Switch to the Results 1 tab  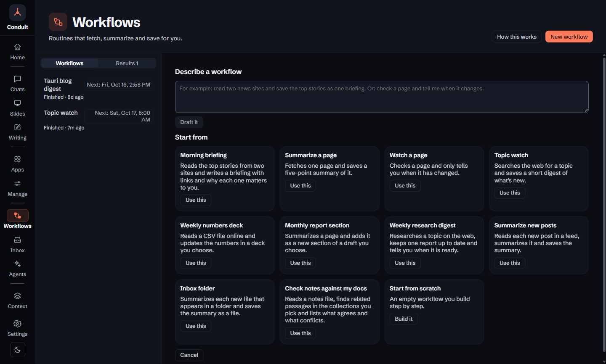pos(127,63)
